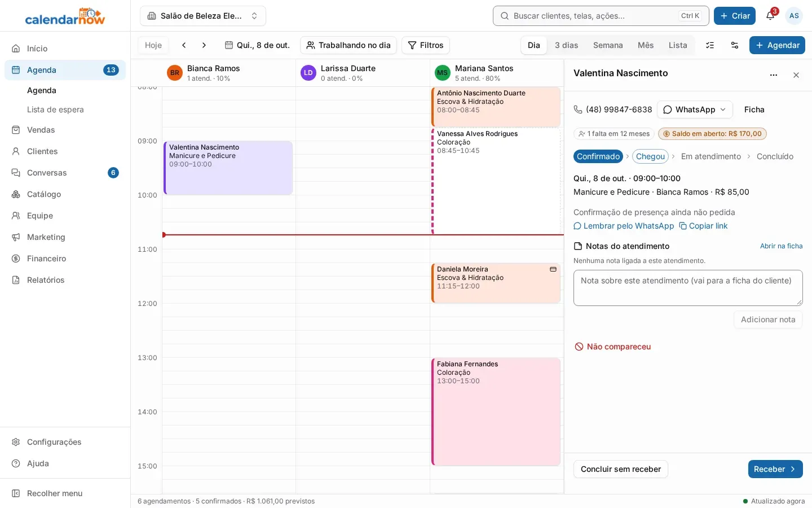Open Vendas in the sidebar
812x508 pixels.
[65, 130]
